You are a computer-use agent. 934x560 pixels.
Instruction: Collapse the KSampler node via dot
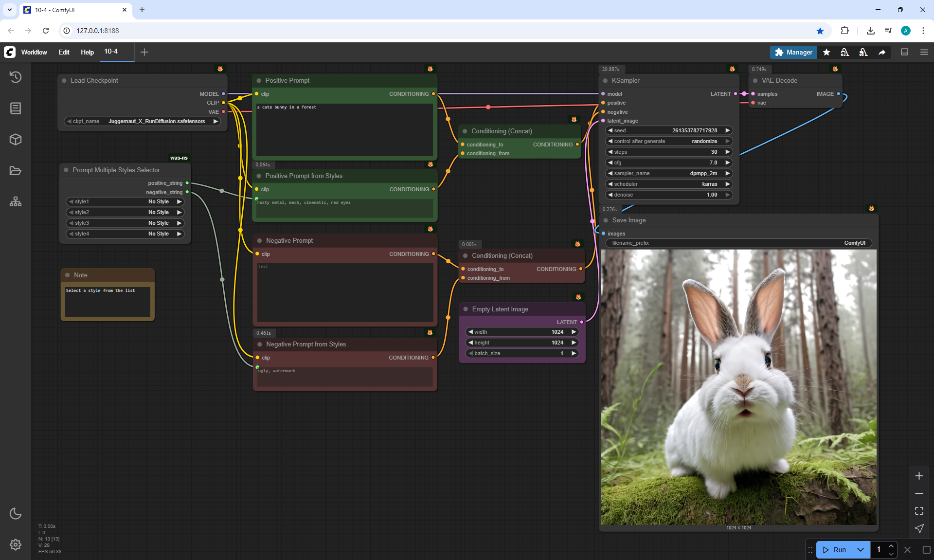606,81
